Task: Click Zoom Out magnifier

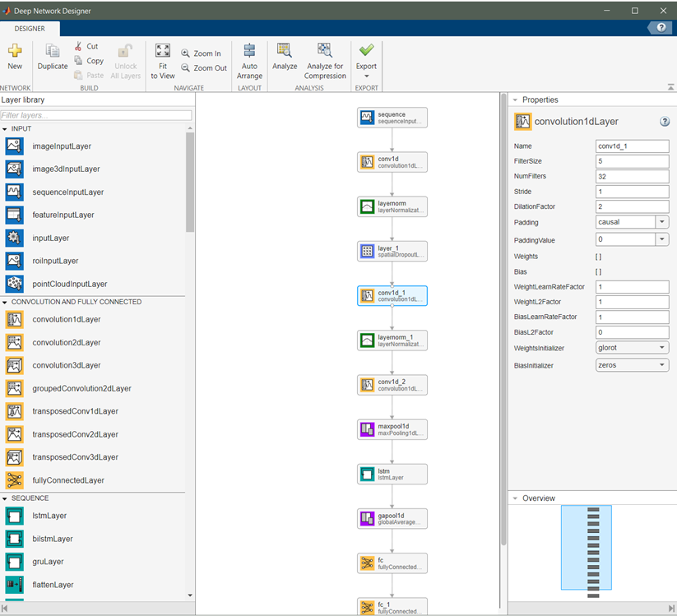Action: coord(185,67)
